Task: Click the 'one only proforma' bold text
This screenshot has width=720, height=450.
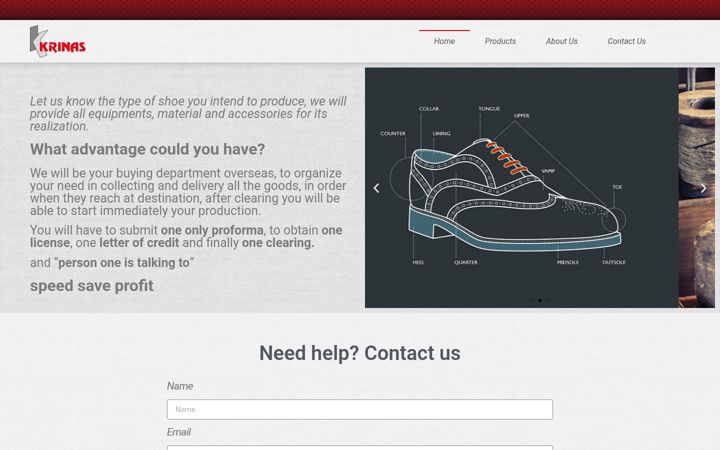Action: click(x=212, y=230)
